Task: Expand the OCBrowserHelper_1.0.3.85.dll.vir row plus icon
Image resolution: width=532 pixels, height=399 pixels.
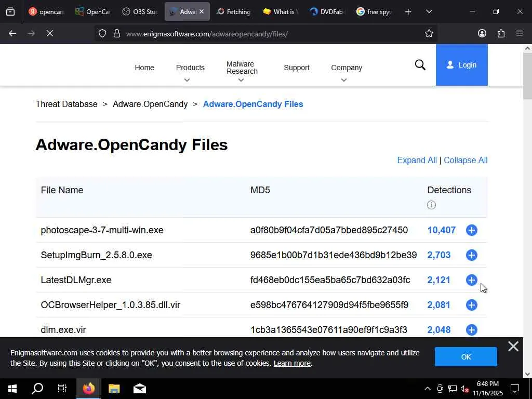Action: coord(472,305)
